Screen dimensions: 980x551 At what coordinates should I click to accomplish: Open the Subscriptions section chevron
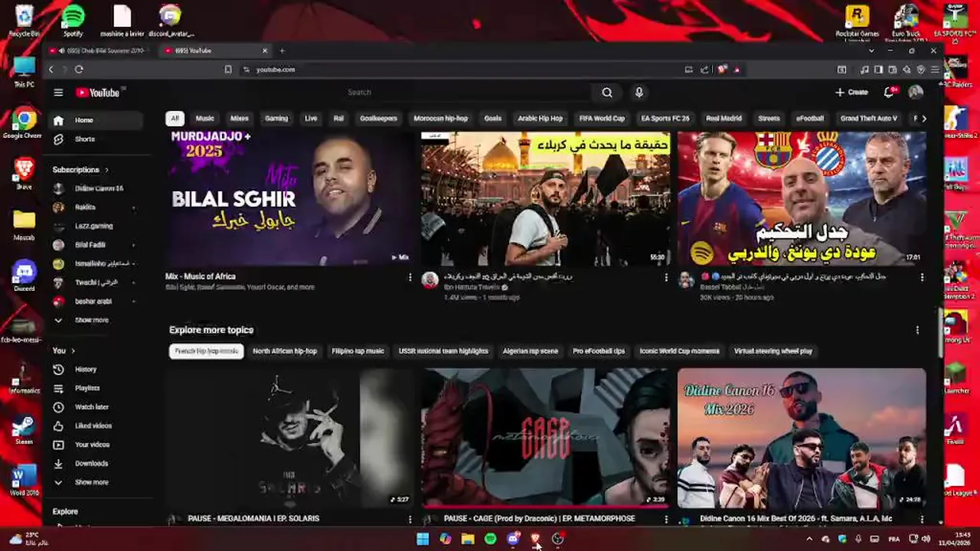pos(106,170)
